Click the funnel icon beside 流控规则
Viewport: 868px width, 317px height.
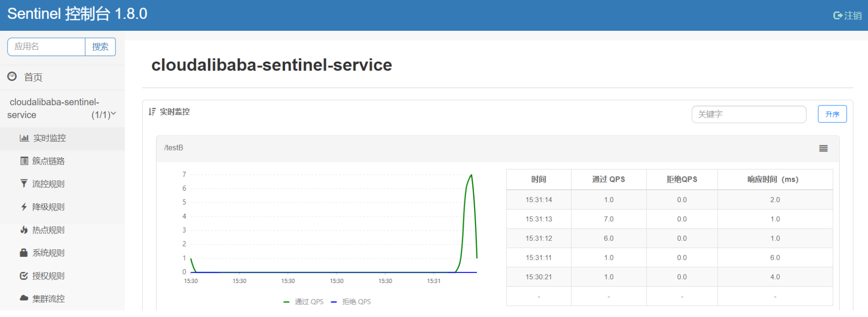24,184
